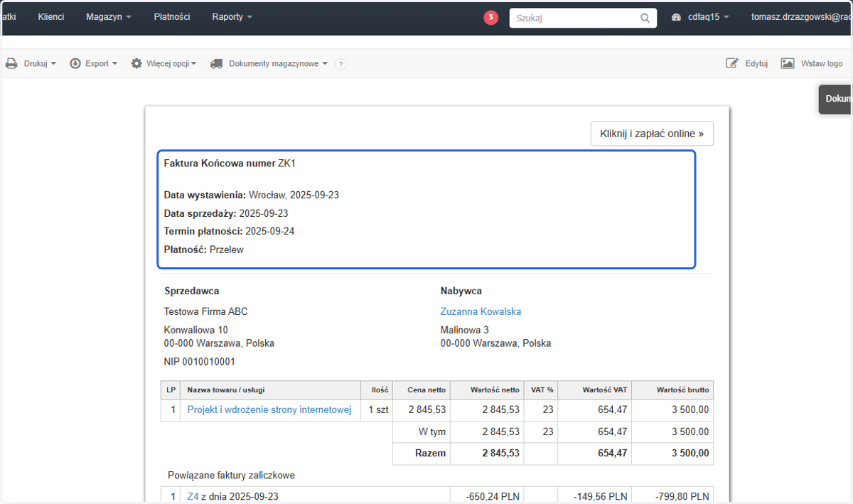
Task: Go to Klienci in the top menu
Action: (51, 16)
